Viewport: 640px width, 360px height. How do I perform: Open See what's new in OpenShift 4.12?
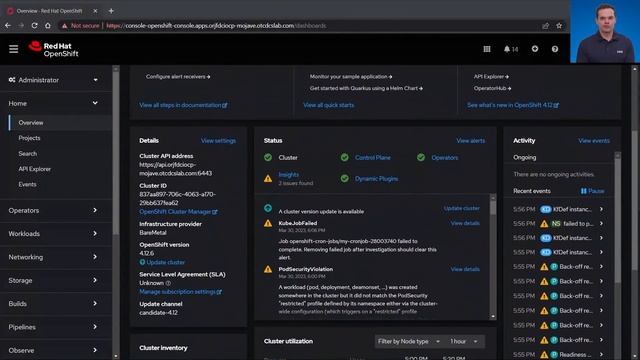[513, 105]
